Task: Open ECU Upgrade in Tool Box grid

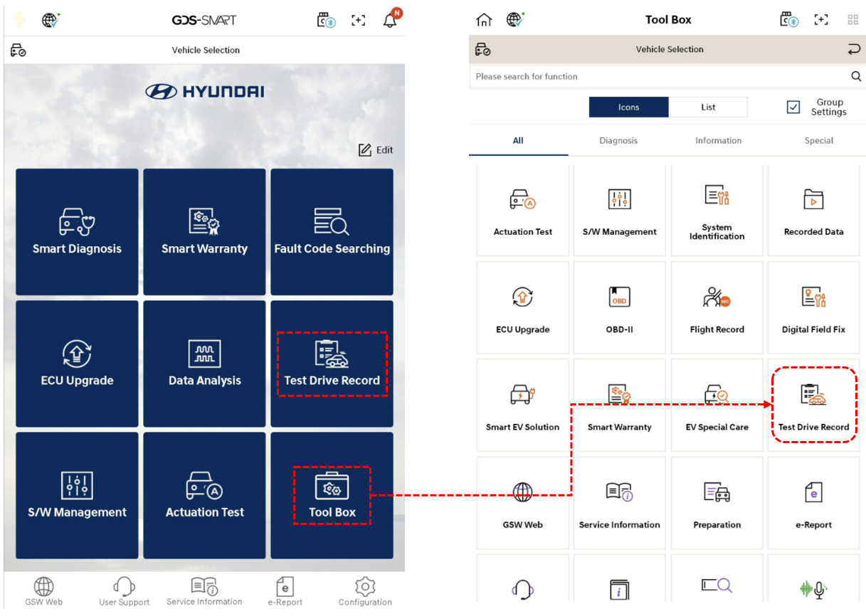Action: tap(523, 307)
